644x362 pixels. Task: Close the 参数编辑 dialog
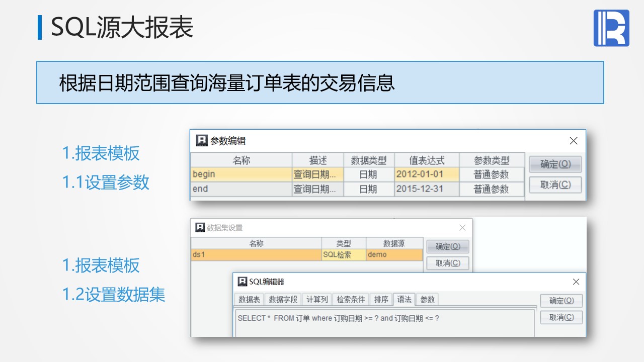574,141
